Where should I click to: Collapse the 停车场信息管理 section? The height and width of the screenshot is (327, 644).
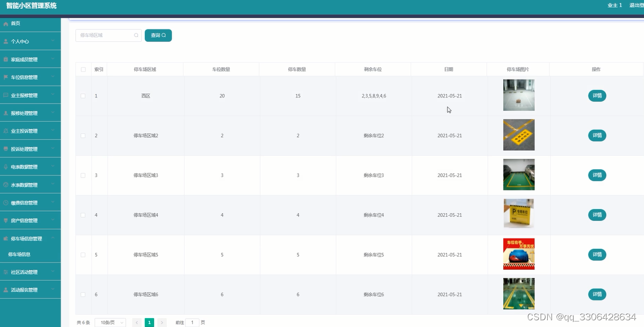53,239
